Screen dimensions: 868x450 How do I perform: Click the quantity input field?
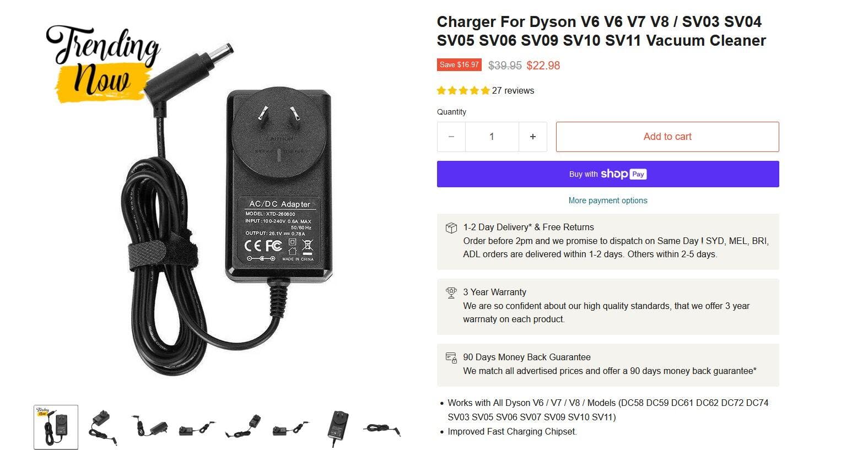tap(492, 137)
